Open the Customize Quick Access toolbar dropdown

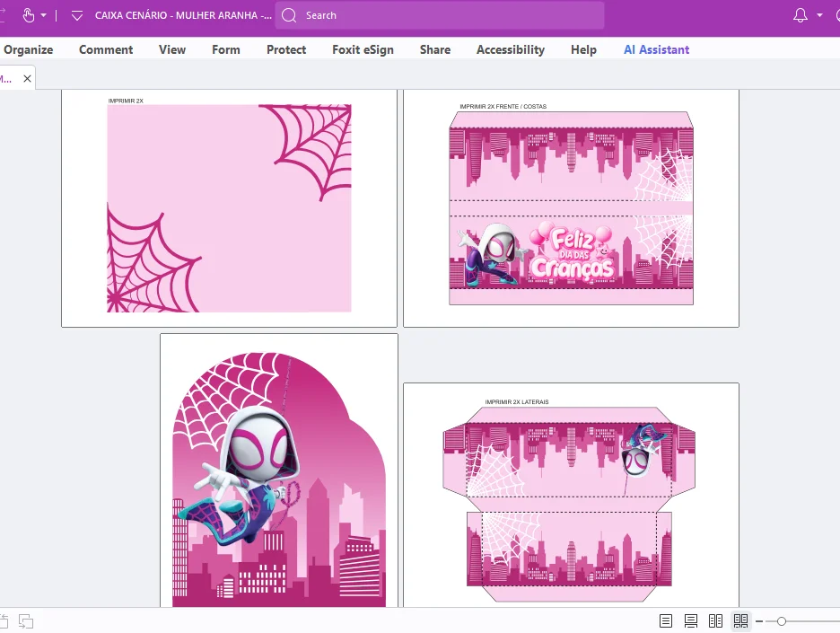77,15
